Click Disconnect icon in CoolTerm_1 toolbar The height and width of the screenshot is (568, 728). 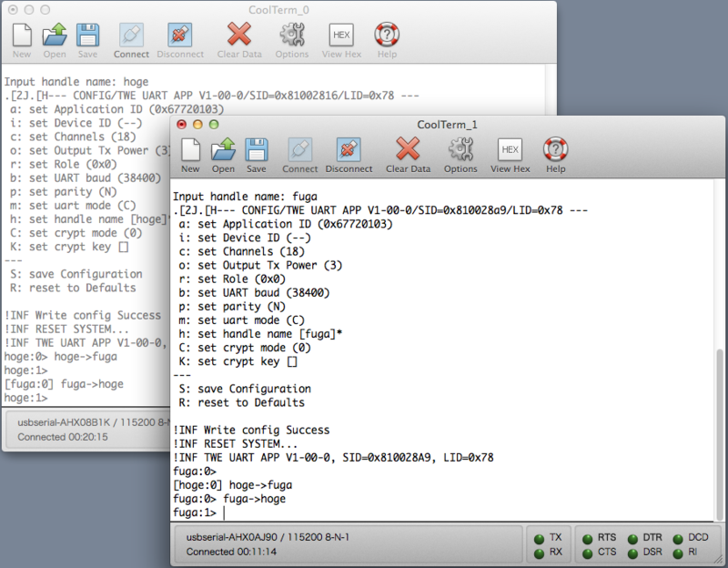click(x=349, y=149)
